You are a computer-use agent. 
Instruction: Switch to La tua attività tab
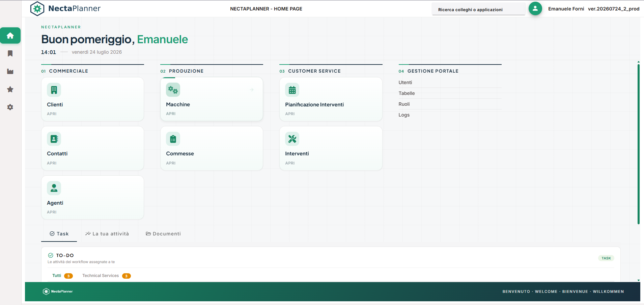click(107, 234)
